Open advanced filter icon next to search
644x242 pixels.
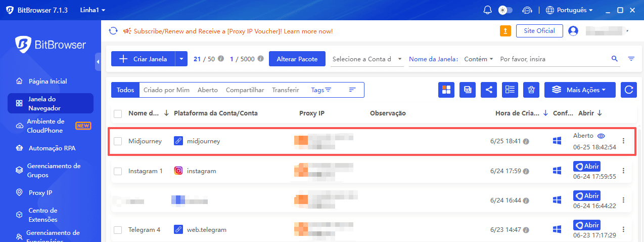pyautogui.click(x=631, y=59)
